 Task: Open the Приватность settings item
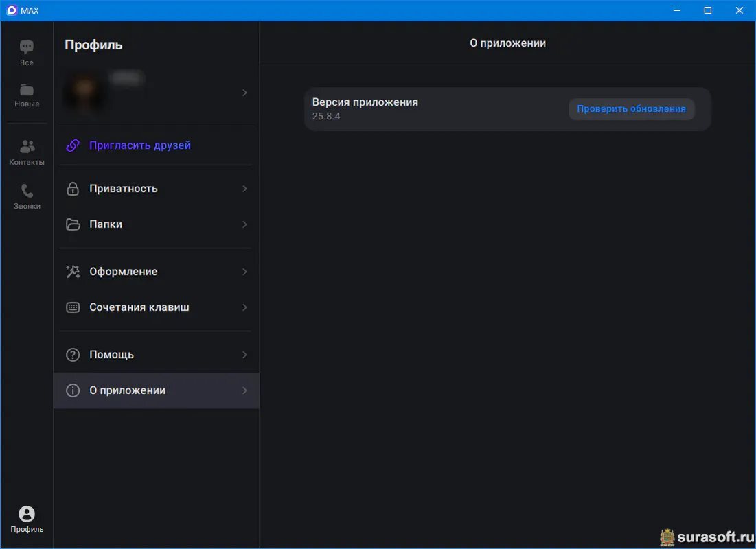coord(157,189)
